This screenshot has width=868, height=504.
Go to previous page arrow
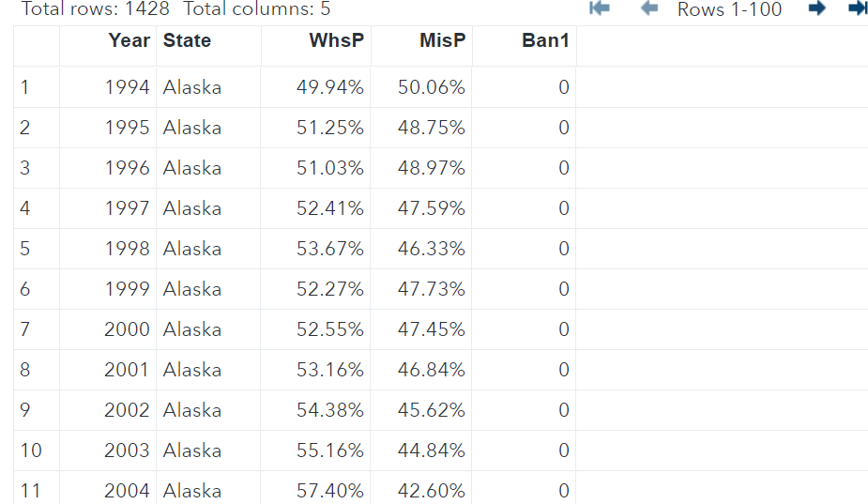pos(649,8)
